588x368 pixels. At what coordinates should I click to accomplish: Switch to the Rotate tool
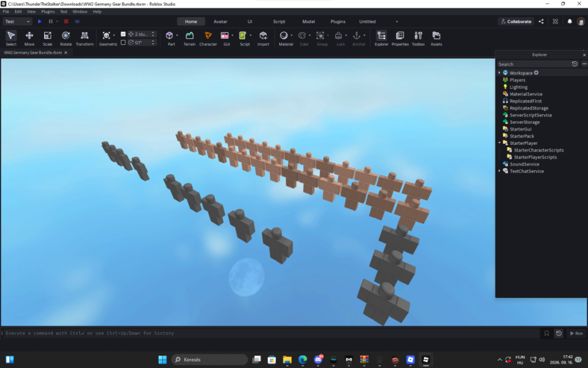coord(66,38)
